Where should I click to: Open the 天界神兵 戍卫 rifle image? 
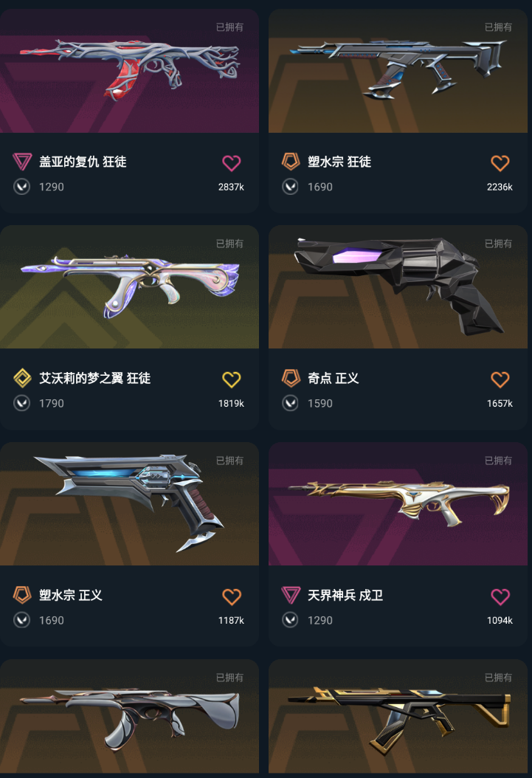point(398,503)
